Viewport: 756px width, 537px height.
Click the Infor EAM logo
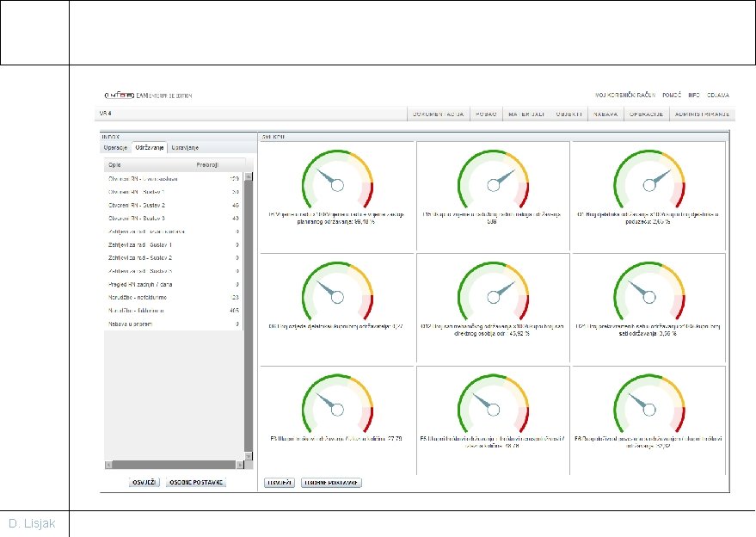[148, 96]
